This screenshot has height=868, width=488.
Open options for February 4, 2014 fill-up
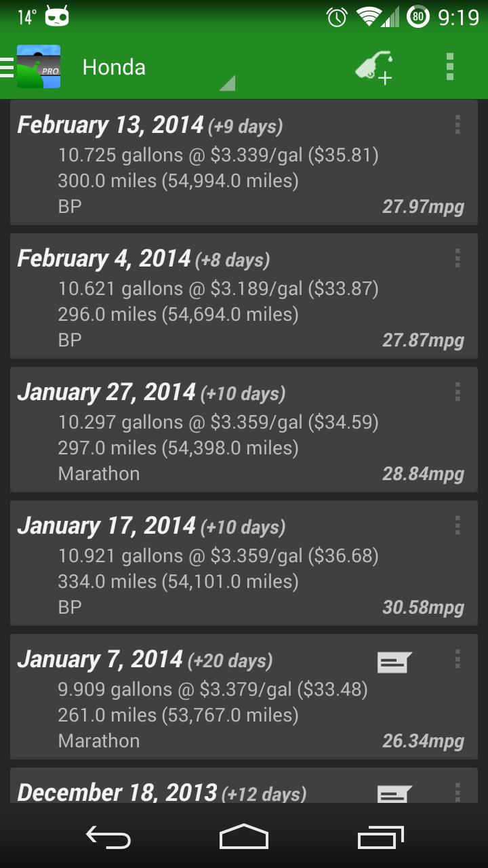click(x=457, y=258)
